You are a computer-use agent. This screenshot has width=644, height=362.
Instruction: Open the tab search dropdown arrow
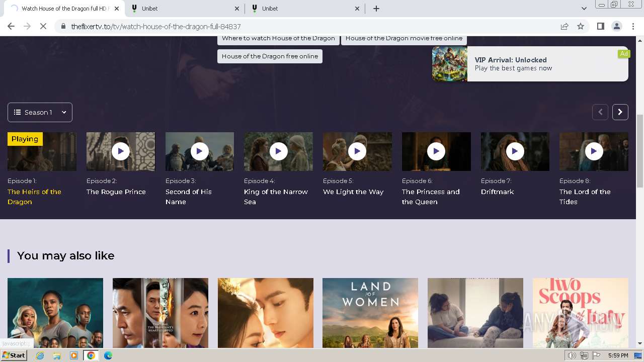click(x=584, y=9)
